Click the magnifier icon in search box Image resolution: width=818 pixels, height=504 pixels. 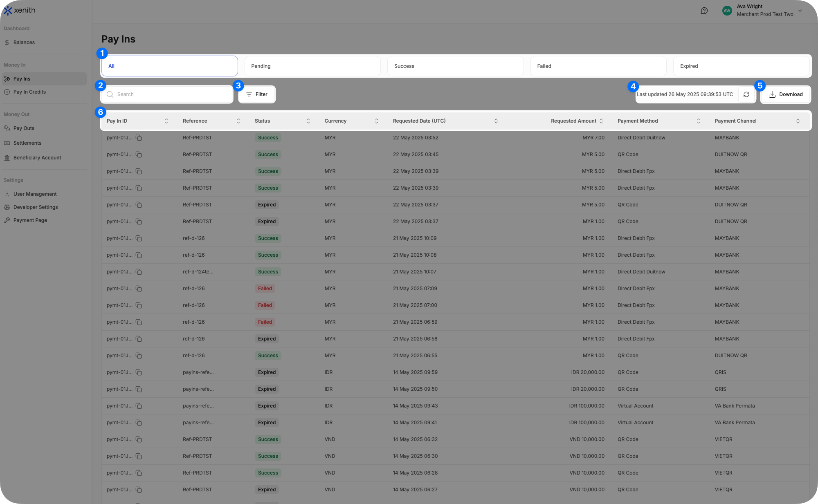(110, 94)
